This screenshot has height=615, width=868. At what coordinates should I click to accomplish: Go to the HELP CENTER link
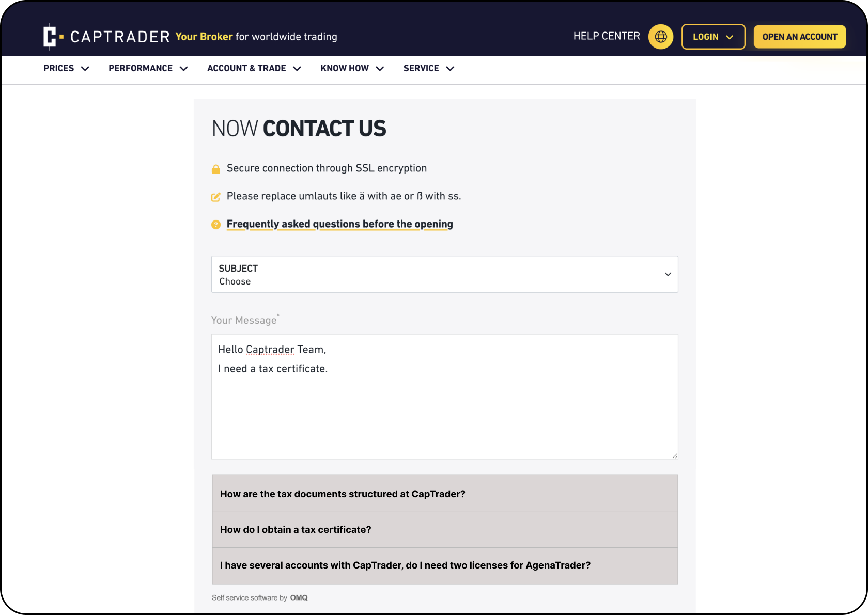click(x=606, y=36)
